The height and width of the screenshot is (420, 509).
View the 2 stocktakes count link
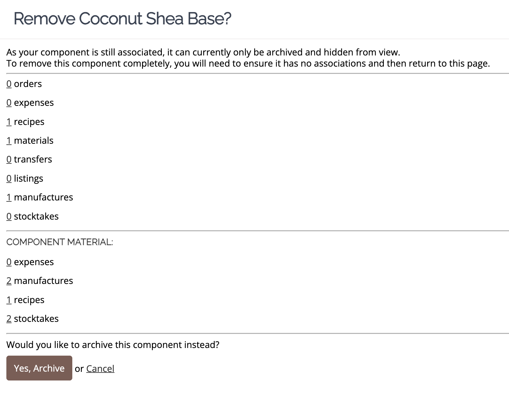pos(9,319)
